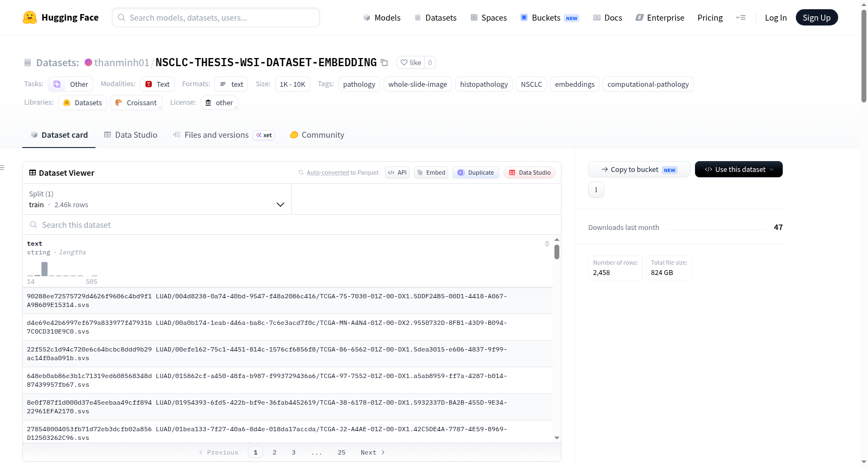Open the other license tag
868x467 pixels.
(x=219, y=103)
